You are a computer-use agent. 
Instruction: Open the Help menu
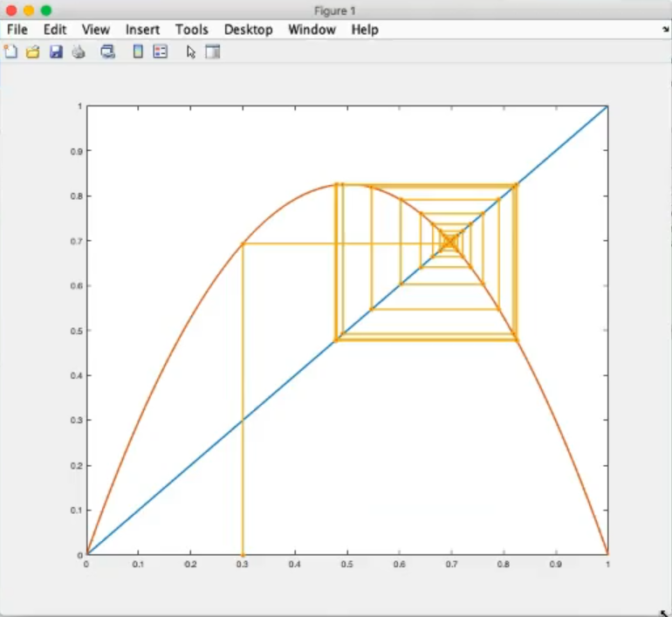[365, 30]
